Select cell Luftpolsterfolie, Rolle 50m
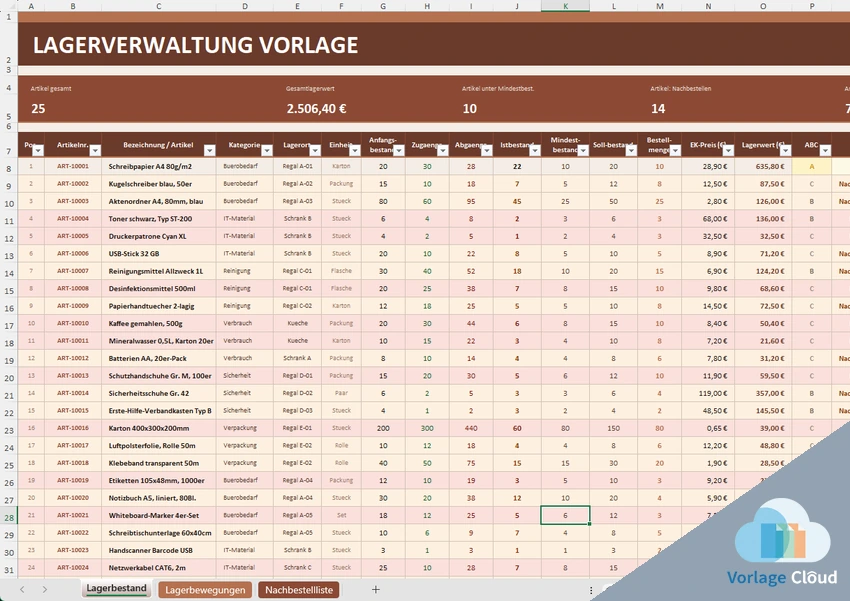 [x=159, y=445]
